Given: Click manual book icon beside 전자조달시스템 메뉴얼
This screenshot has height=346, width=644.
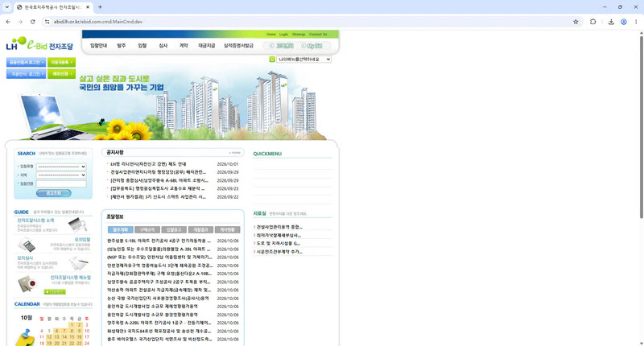Looking at the screenshot, I should pos(27,283).
